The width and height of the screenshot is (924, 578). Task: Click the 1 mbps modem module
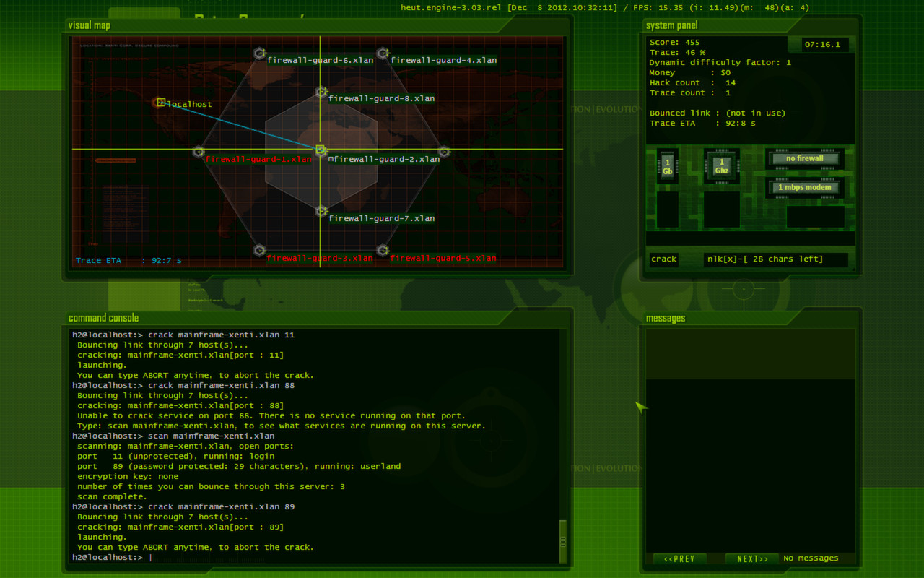pos(804,187)
